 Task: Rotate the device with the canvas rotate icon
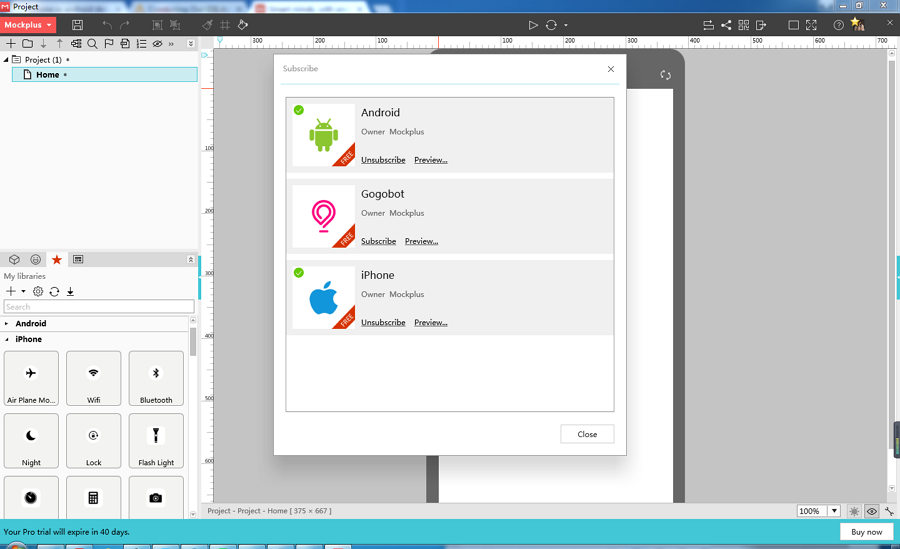coord(665,75)
